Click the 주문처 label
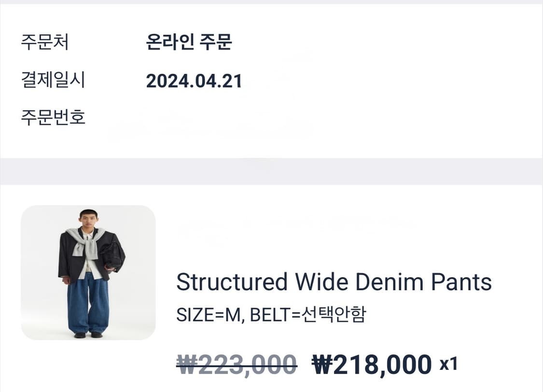 coord(44,42)
